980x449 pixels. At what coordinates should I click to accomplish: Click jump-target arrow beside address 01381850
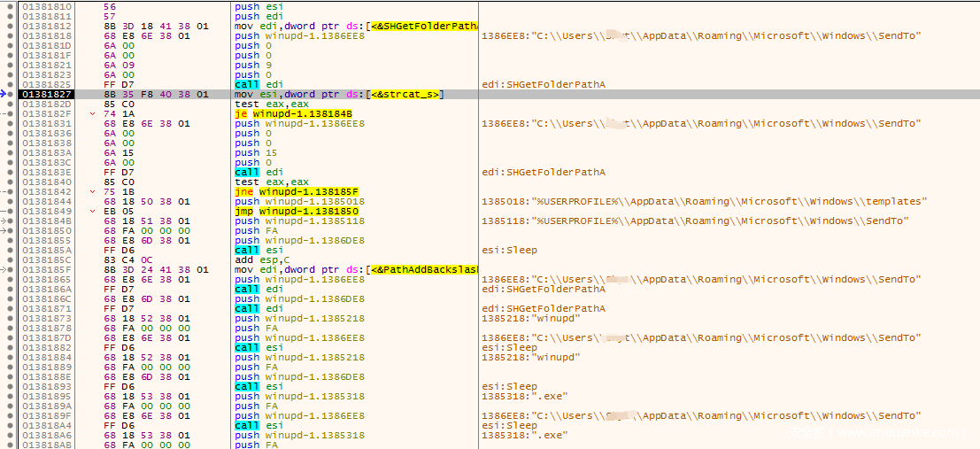click(5, 230)
